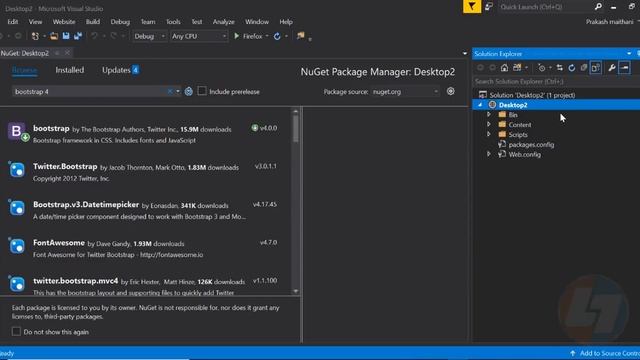Click the package list scrollbar thumb
The width and height of the screenshot is (640, 360).
296,129
